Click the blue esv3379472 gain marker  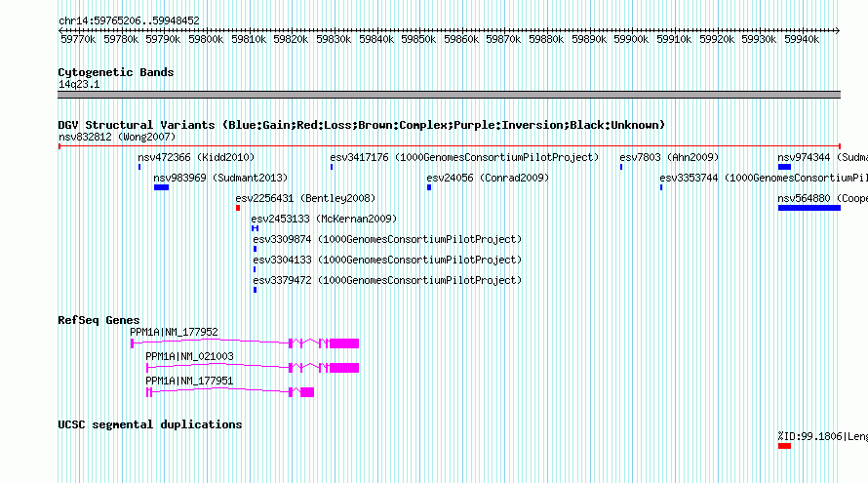point(255,290)
